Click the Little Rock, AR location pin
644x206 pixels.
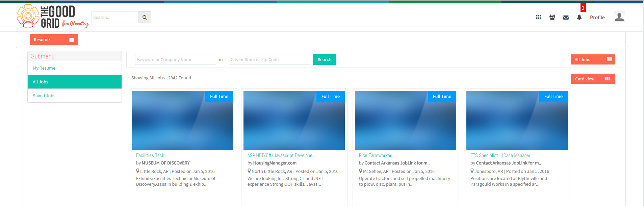click(x=138, y=171)
